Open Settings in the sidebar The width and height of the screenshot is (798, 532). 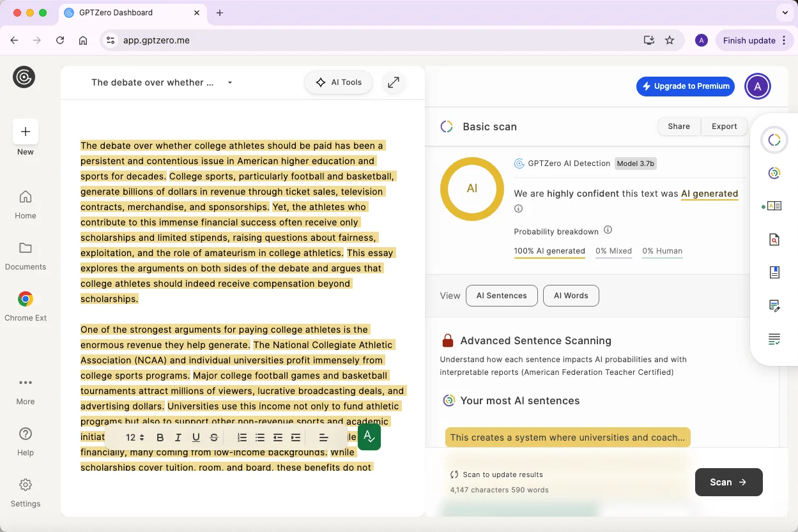[x=26, y=492]
